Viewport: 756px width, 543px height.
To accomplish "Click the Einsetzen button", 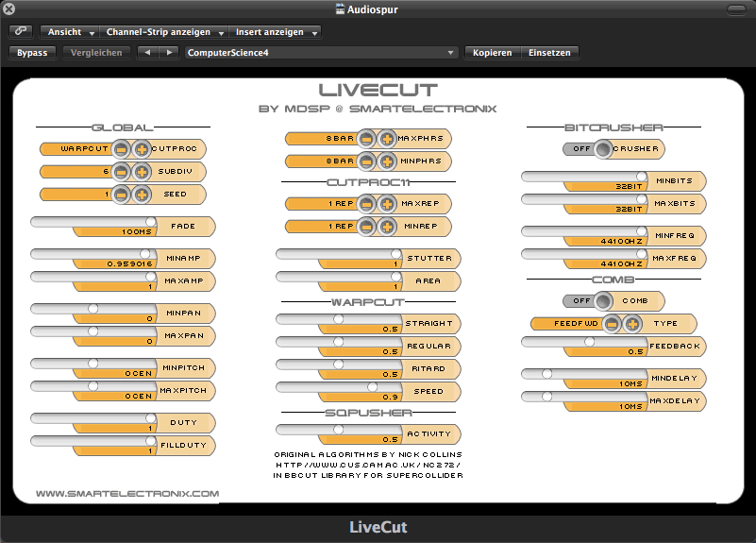I will click(549, 53).
